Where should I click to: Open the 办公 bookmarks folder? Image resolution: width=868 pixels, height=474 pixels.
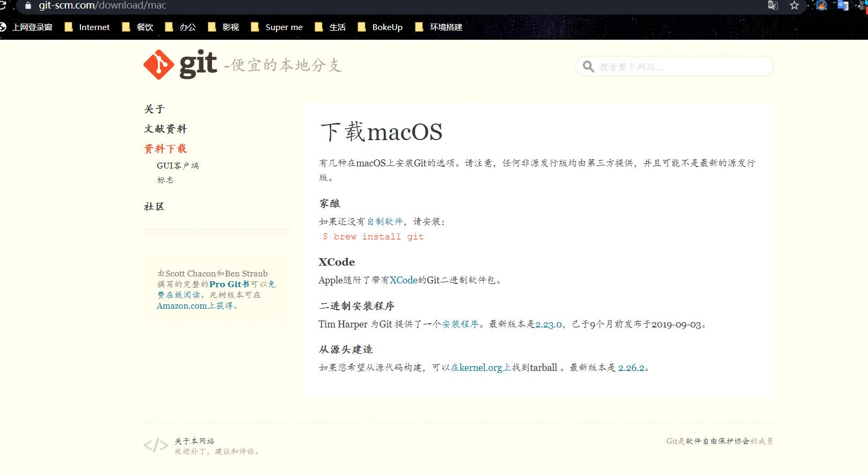pos(181,27)
